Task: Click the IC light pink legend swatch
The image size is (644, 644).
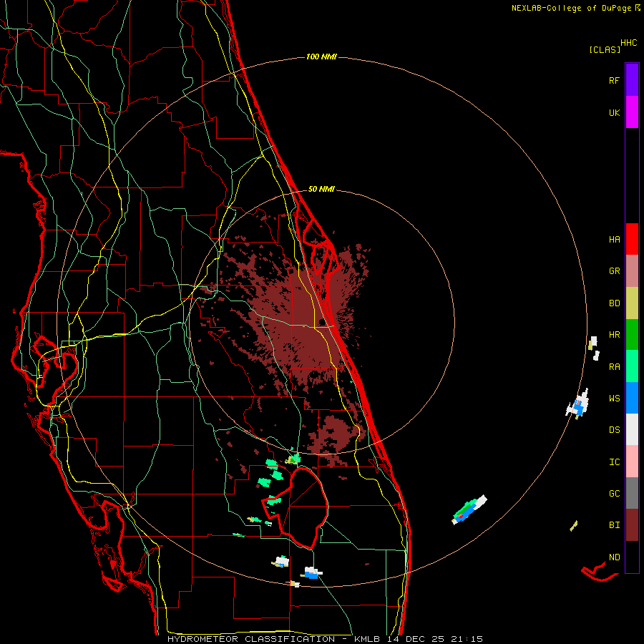Action: [632, 462]
